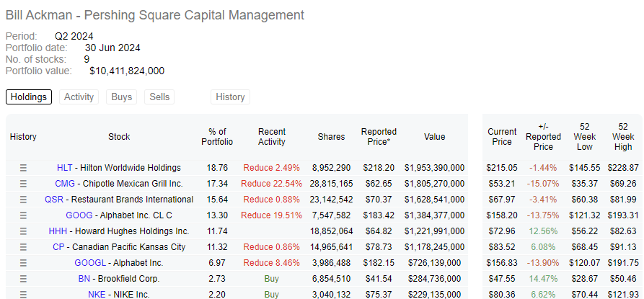Open history icon for Restaurant Brands International row
Viewport: 644px width, 299px height.
coord(23,200)
